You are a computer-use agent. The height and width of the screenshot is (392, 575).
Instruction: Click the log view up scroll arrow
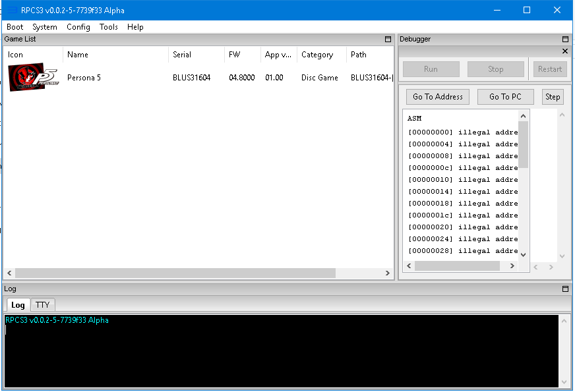point(564,321)
